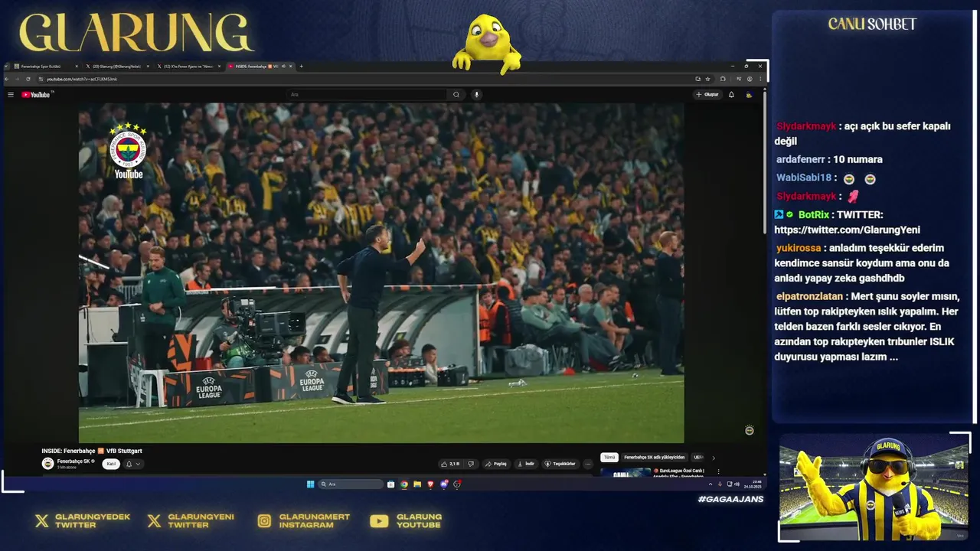
Task: Open the taskbar clock and date
Action: (753, 484)
